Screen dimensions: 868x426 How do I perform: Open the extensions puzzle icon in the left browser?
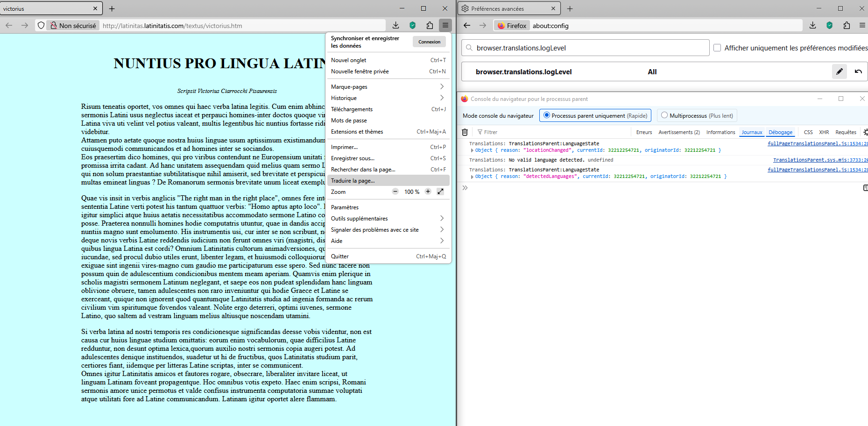430,25
